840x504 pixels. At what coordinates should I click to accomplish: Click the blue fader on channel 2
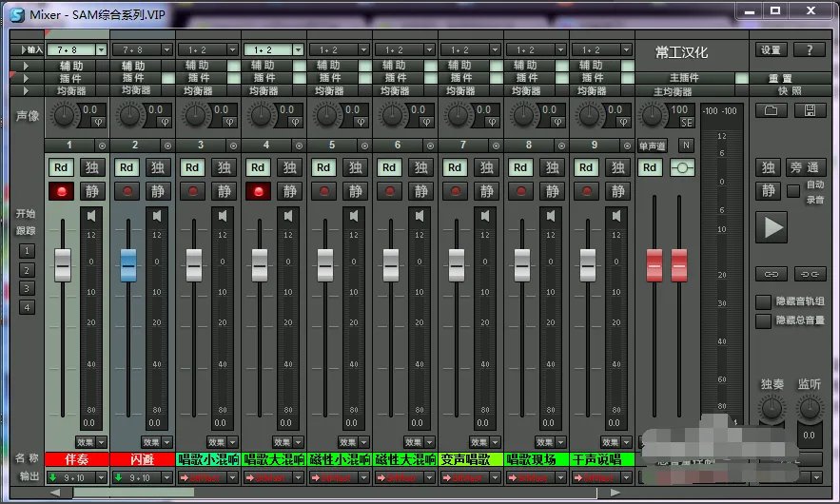point(128,265)
